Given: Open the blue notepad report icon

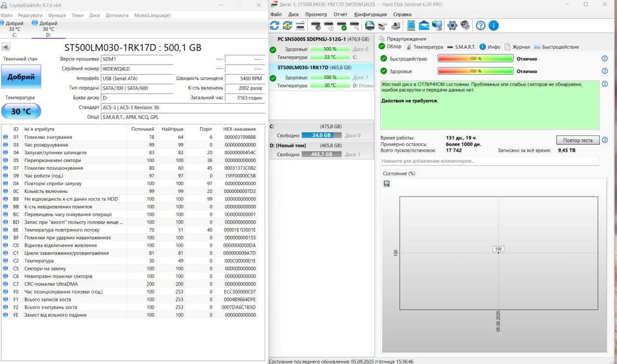Looking at the screenshot, I should pos(411,26).
